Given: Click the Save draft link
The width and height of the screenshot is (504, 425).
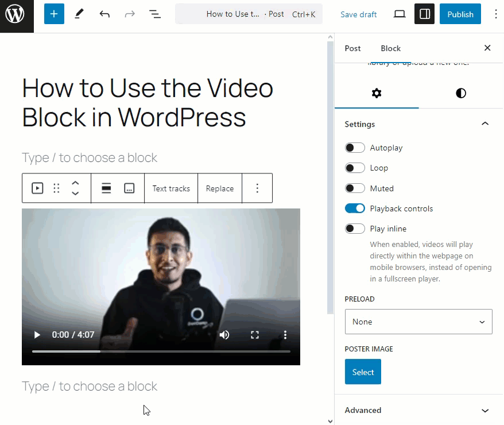Looking at the screenshot, I should click(358, 14).
